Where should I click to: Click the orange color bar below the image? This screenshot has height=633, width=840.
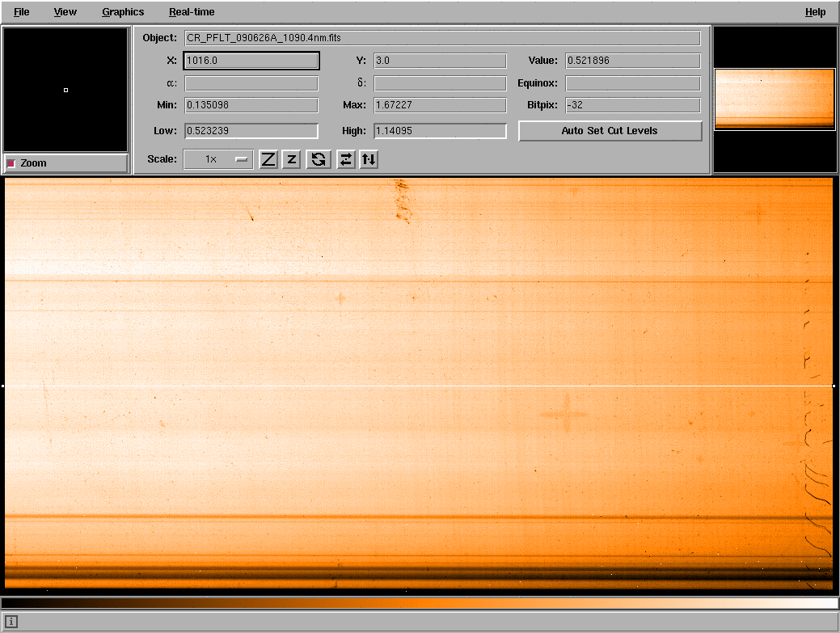pyautogui.click(x=420, y=603)
